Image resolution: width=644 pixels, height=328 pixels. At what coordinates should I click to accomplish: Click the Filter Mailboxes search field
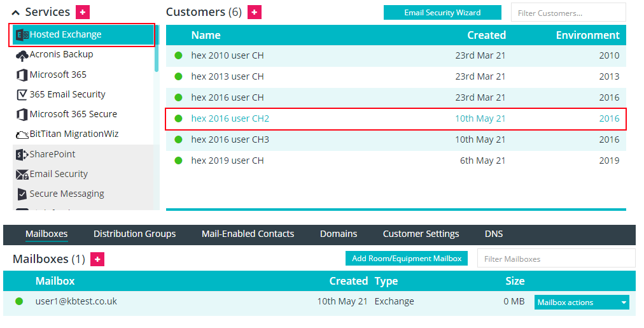pyautogui.click(x=556, y=259)
